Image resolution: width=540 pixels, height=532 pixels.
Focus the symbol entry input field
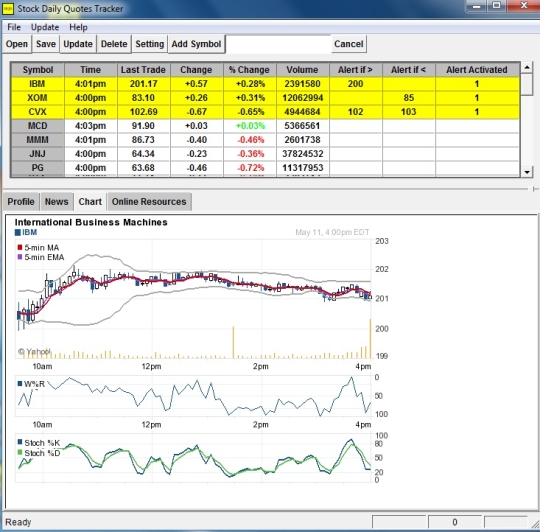[278, 44]
